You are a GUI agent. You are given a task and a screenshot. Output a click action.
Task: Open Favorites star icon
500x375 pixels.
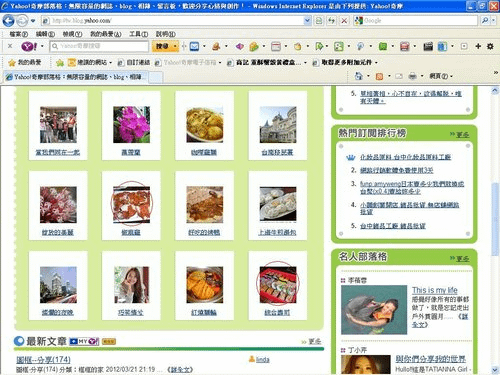click(12, 62)
